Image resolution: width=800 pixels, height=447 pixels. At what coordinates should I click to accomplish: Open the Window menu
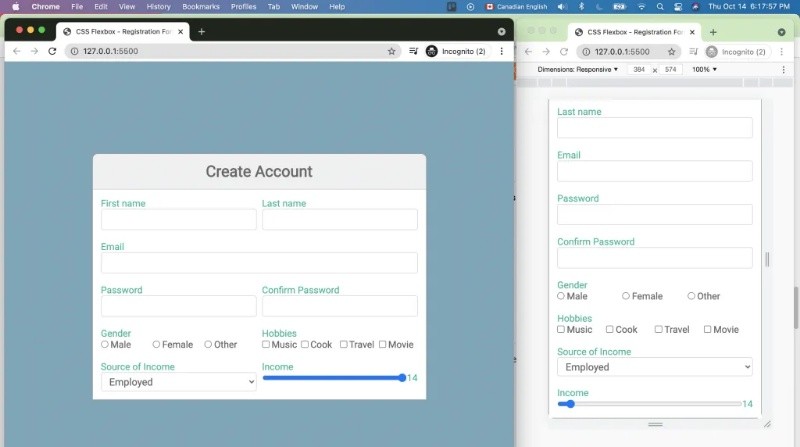click(x=305, y=7)
